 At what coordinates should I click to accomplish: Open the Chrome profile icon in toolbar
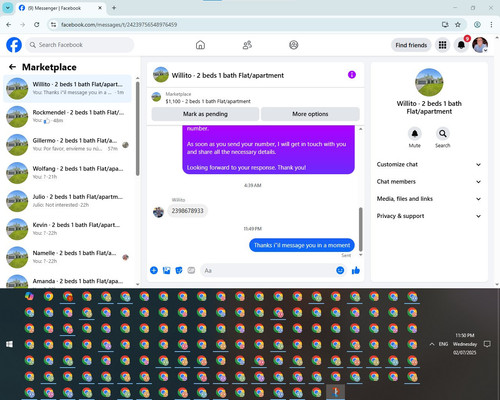click(477, 25)
